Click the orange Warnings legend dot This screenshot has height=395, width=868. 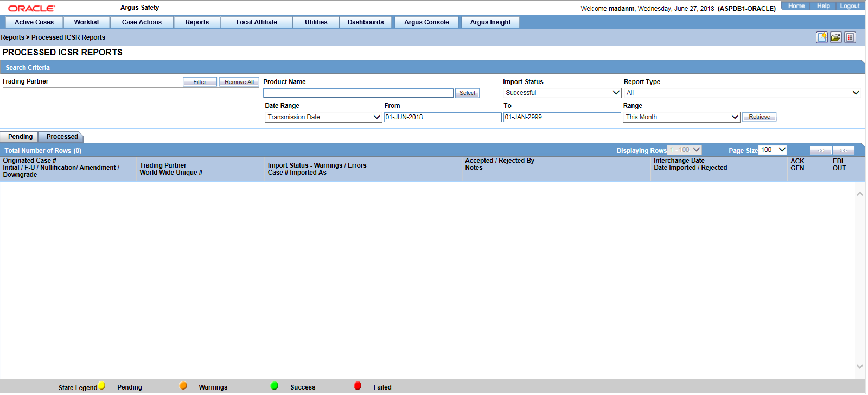(x=183, y=386)
